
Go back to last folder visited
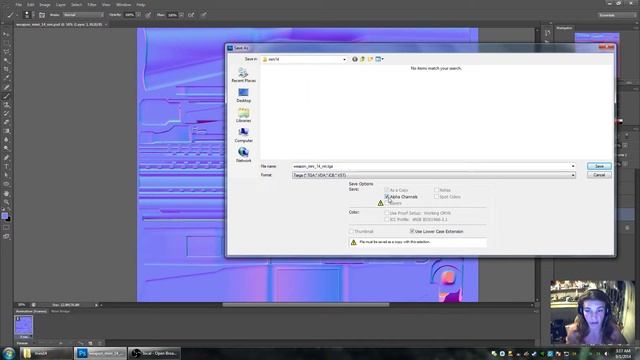[355, 59]
